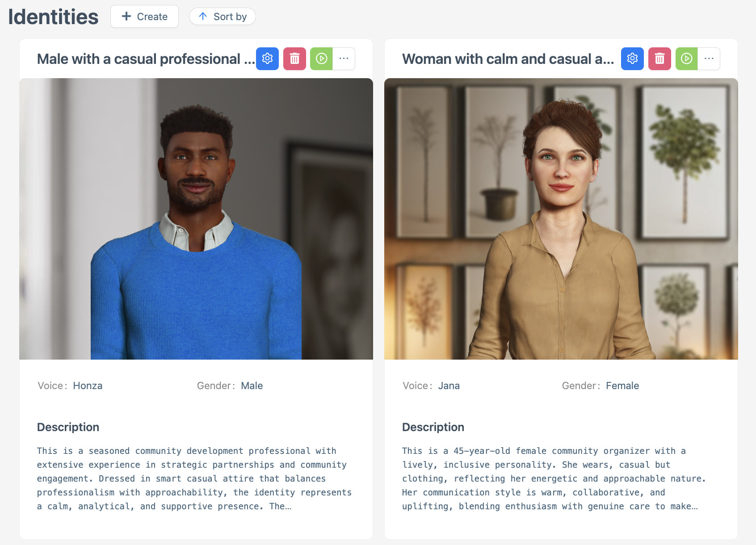
Task: Open settings for the male casual professional identity
Action: tap(267, 59)
